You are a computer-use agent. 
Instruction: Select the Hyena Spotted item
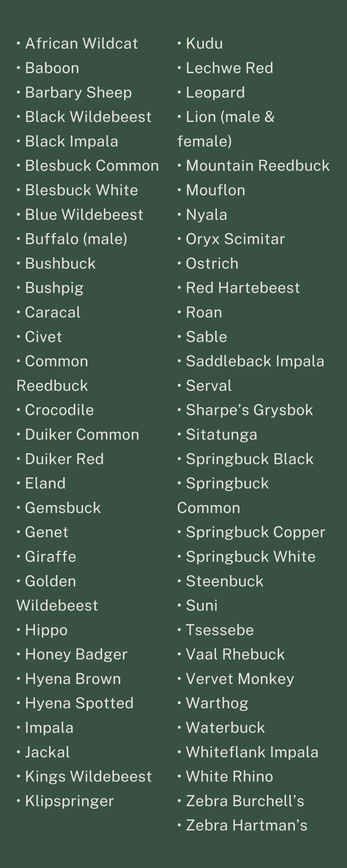79,703
